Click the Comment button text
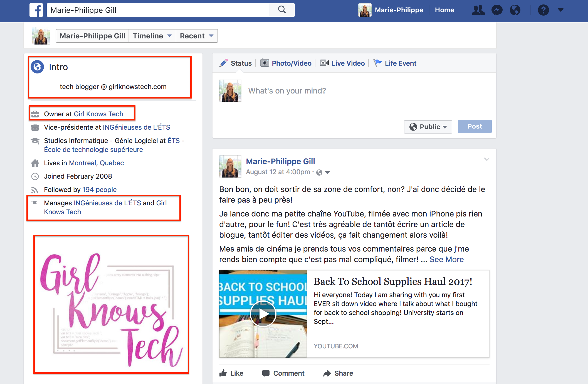This screenshot has width=588, height=384. pyautogui.click(x=289, y=373)
